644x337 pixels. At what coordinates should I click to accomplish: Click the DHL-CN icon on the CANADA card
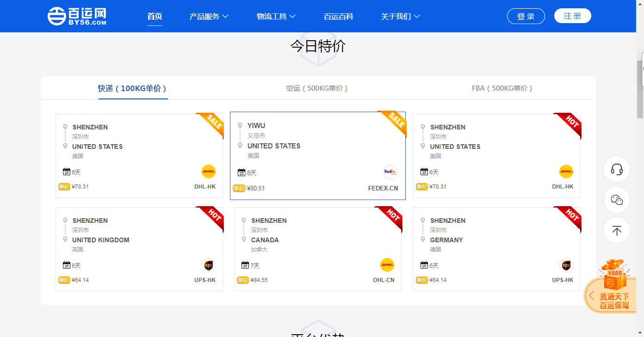(387, 265)
